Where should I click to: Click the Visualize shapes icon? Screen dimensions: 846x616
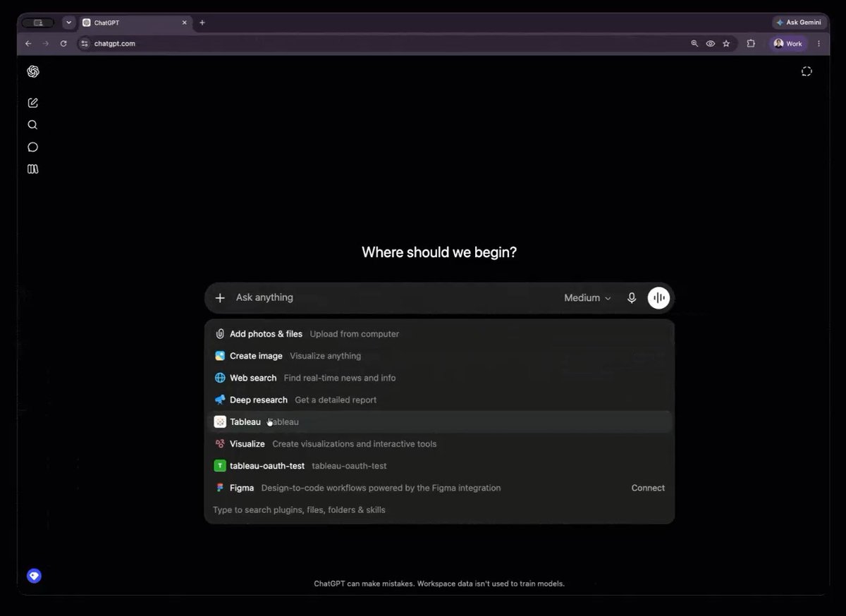220,444
